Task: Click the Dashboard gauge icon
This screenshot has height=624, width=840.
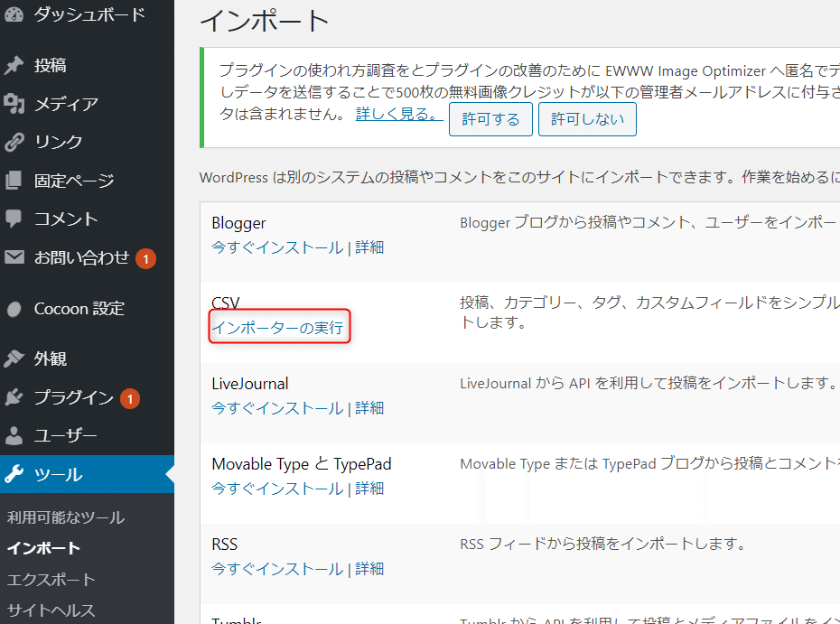Action: 14,14
